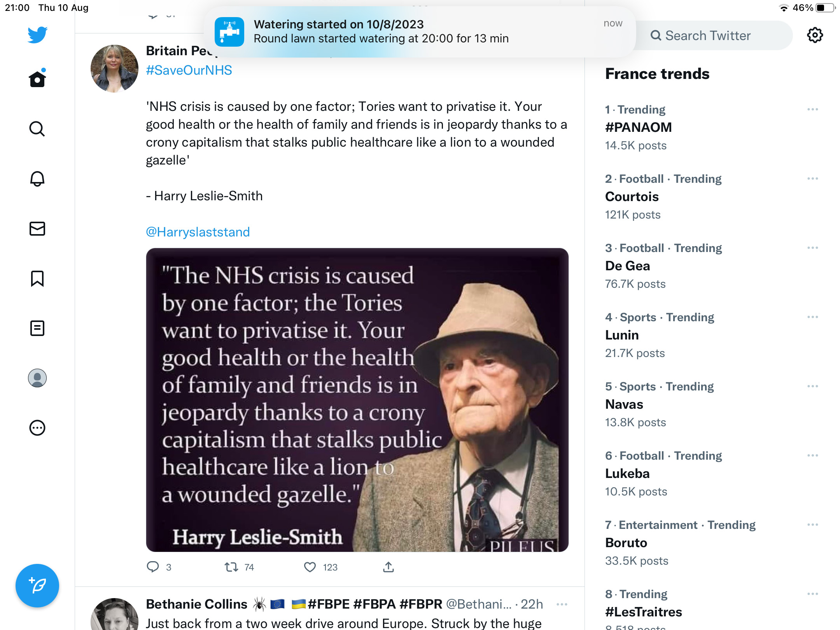Open Profile avatar icon in sidebar
Image resolution: width=840 pixels, height=630 pixels.
click(37, 378)
